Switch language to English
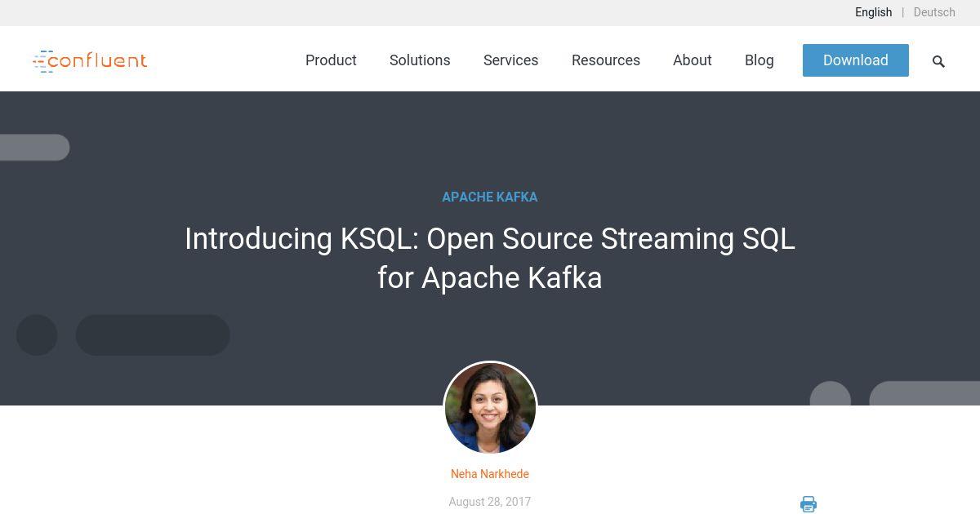 click(873, 12)
